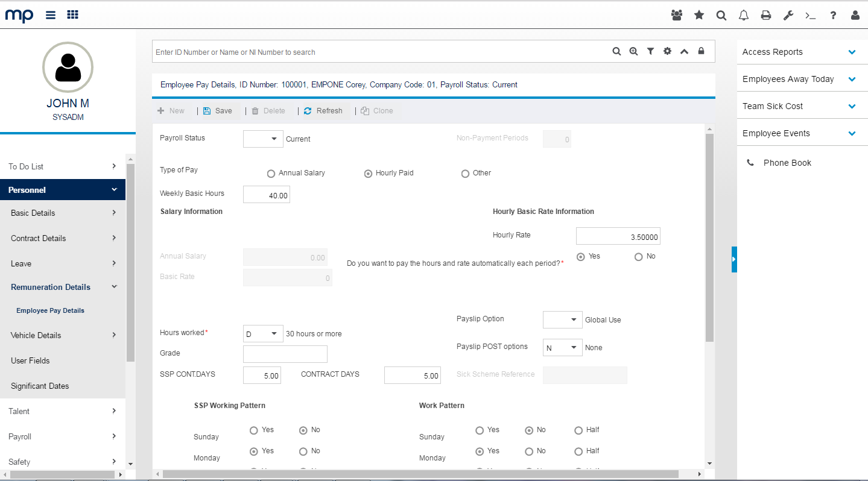The height and width of the screenshot is (481, 868).
Task: Open the command prompt icon
Action: 811,16
